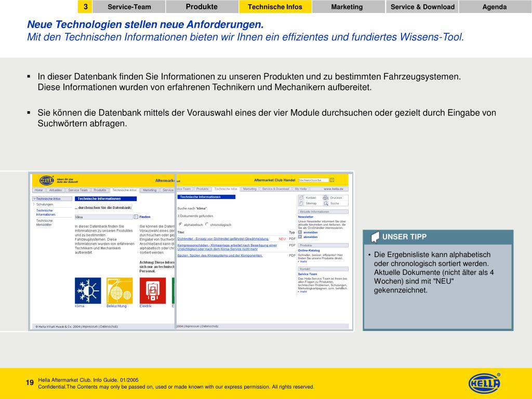Click the Kontakt icon in the results screenshot
Image resolution: width=532 pixels, height=399 pixels.
(301, 197)
